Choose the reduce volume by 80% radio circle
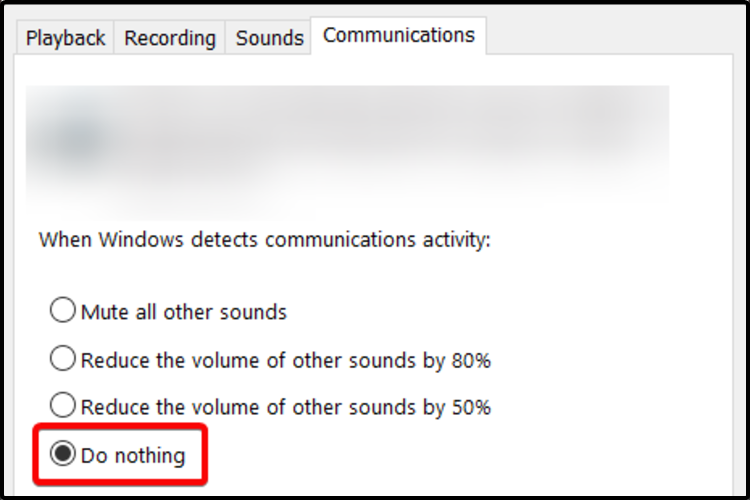This screenshot has width=750, height=500. pos(63,359)
